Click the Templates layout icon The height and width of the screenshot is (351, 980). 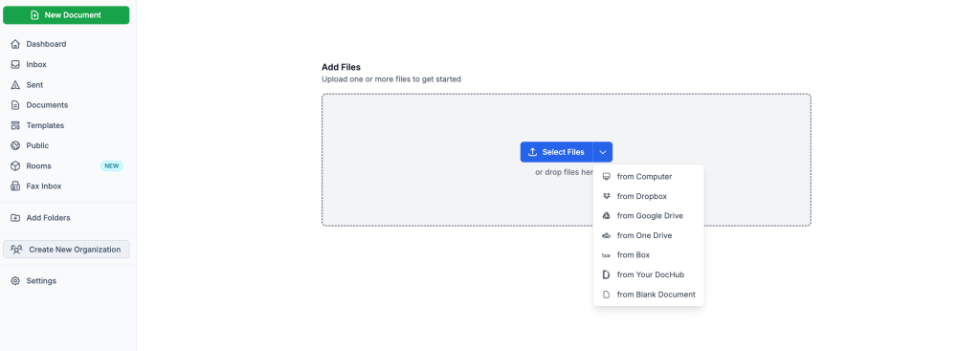click(15, 125)
